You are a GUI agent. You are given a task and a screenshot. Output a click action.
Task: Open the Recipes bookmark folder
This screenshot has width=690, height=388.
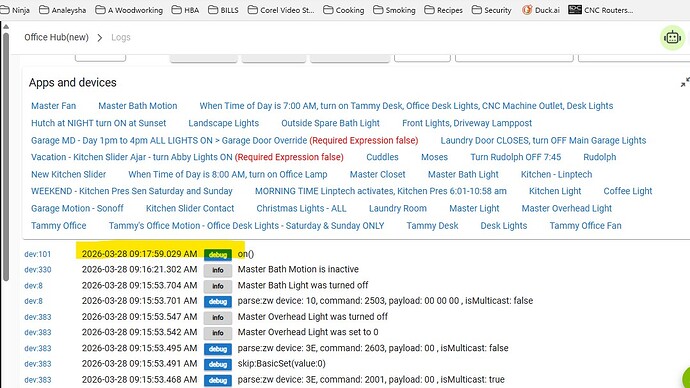coord(444,10)
